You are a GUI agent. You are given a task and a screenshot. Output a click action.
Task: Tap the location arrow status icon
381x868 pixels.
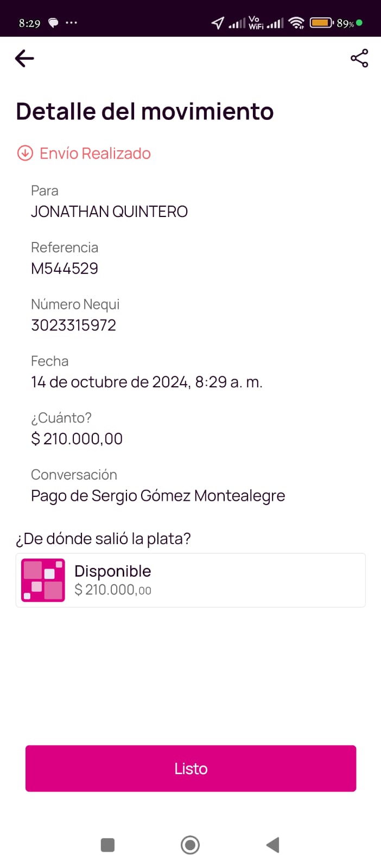click(218, 23)
